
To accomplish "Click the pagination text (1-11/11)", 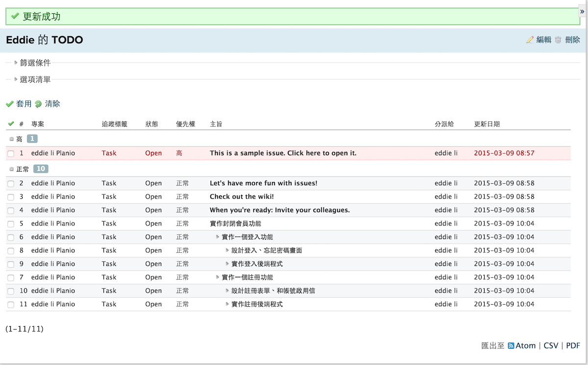I will (24, 329).
